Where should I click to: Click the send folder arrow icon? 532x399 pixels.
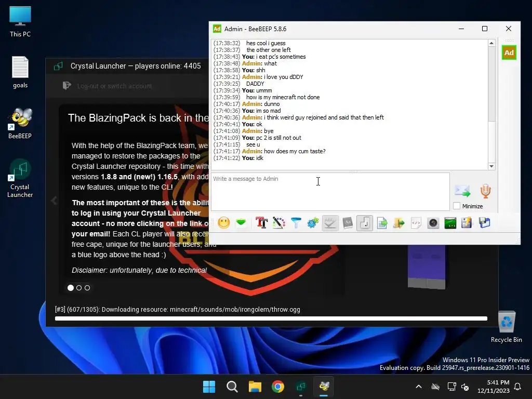pos(399,223)
